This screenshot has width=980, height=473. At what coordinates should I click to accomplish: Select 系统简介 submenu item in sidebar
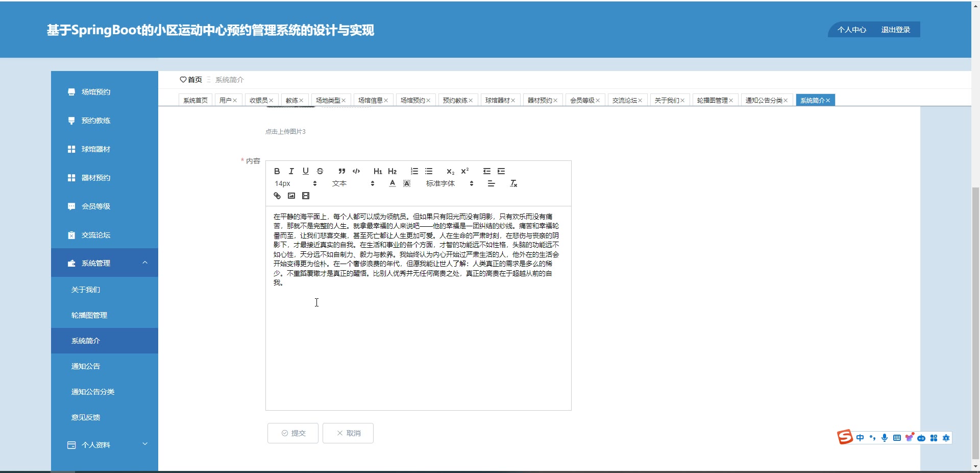(x=105, y=341)
